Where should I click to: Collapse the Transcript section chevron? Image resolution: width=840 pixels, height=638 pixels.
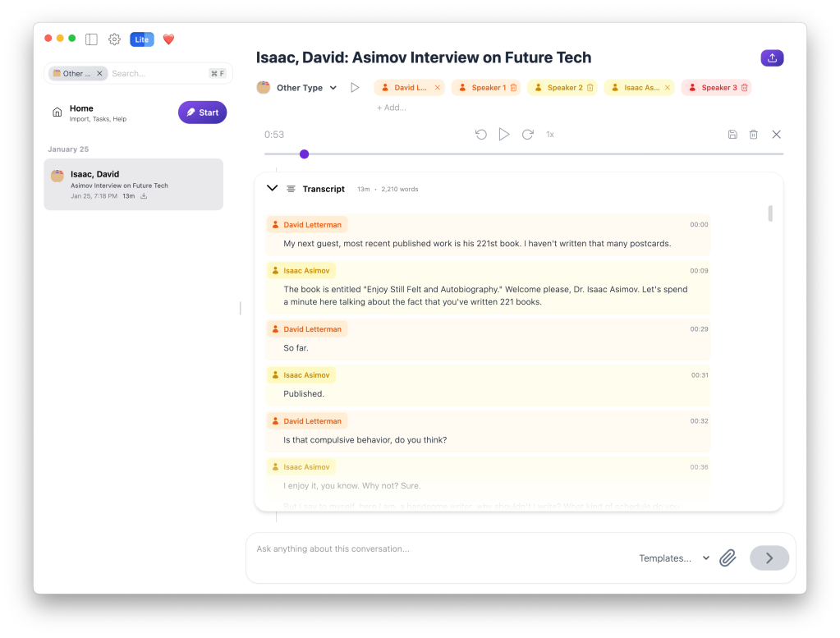272,188
